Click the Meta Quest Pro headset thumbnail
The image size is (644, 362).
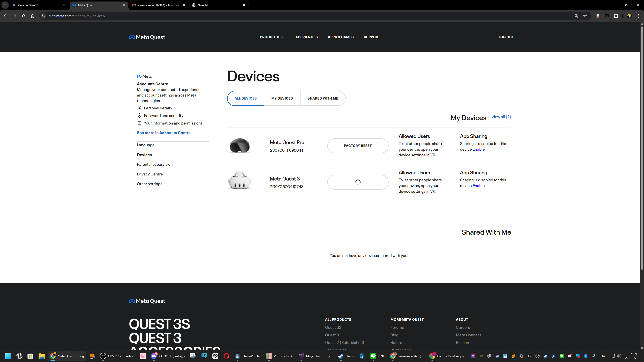[x=239, y=145]
